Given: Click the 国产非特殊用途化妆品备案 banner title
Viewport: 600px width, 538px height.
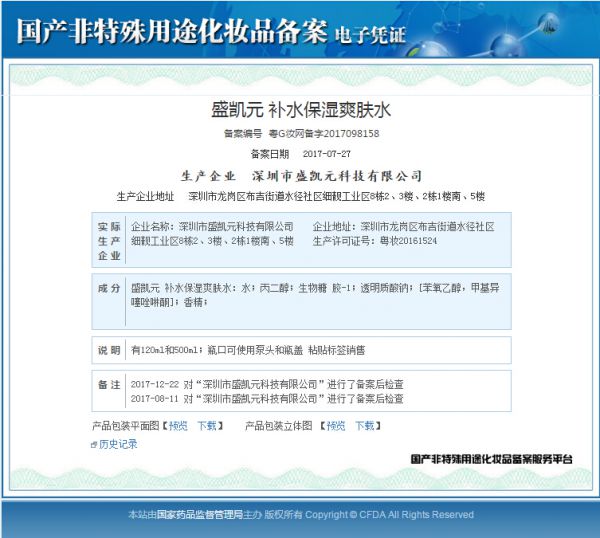Looking at the screenshot, I should point(172,31).
